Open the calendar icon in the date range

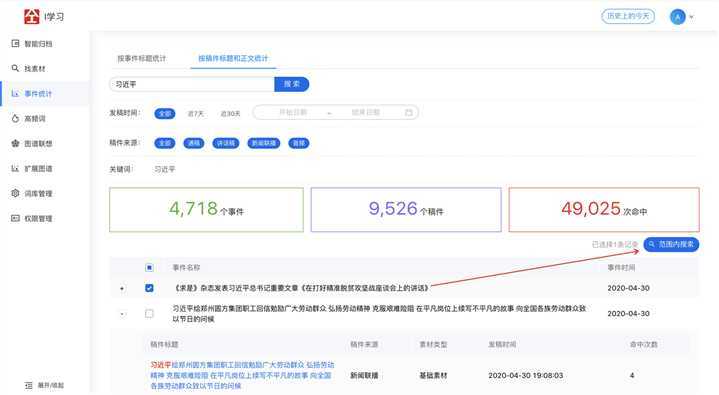409,112
